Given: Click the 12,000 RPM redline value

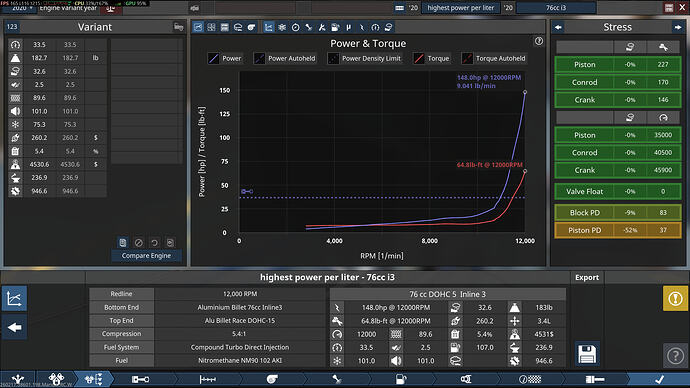Looking at the screenshot, I should (x=240, y=294).
